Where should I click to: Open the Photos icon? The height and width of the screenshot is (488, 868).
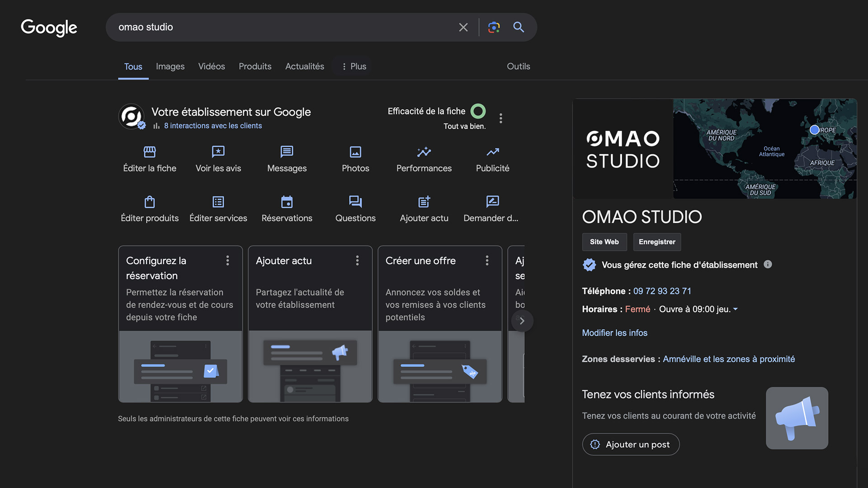click(355, 152)
